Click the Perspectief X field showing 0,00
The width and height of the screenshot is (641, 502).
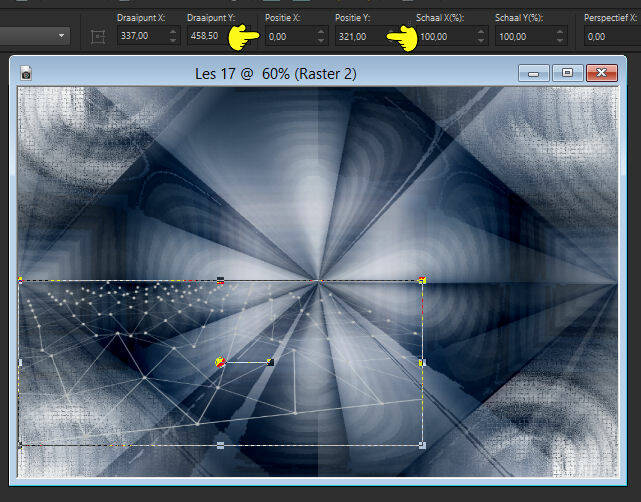(612, 36)
